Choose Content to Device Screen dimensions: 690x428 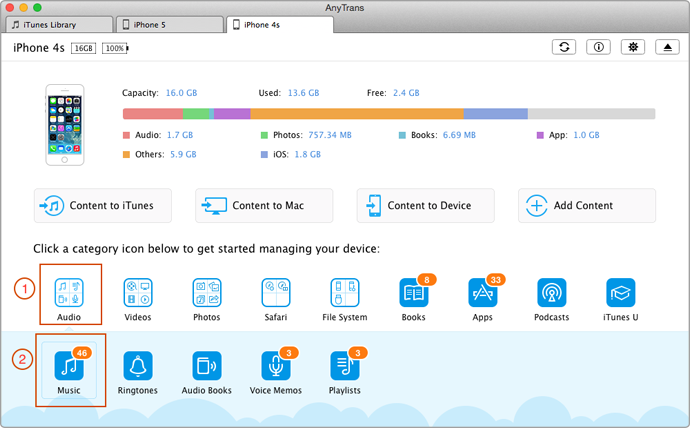(x=426, y=205)
